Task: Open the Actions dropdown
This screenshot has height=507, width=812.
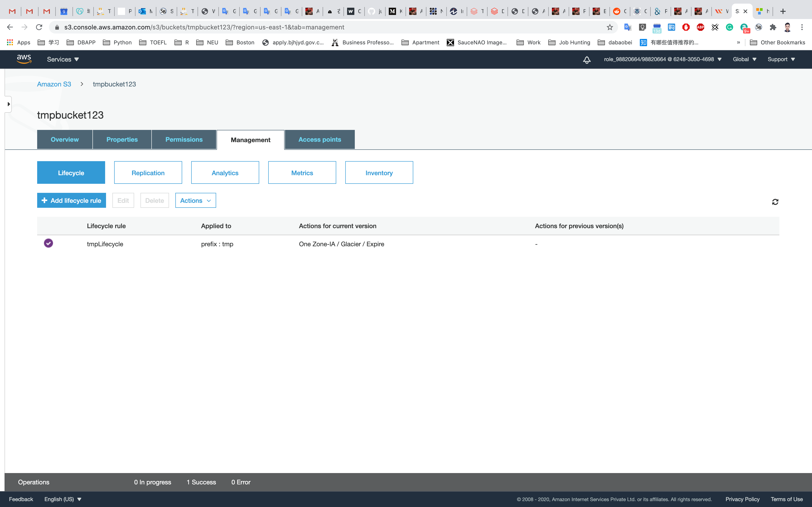Action: click(x=195, y=201)
